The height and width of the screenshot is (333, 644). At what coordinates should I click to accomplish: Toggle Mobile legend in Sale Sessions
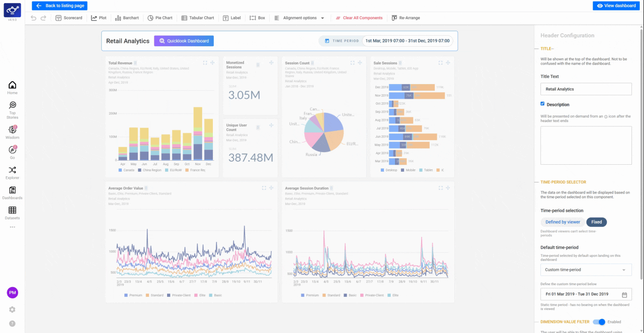(x=409, y=170)
